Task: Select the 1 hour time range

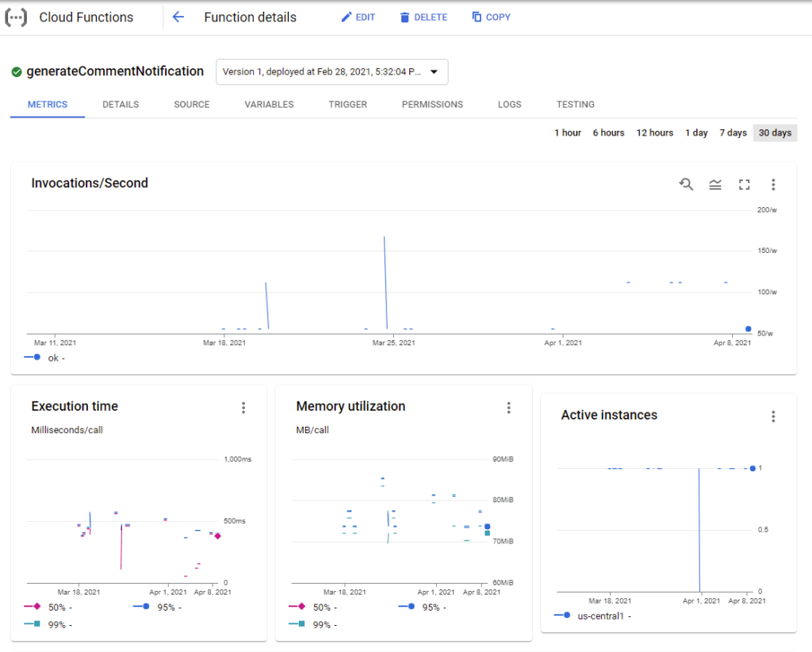Action: (x=568, y=133)
